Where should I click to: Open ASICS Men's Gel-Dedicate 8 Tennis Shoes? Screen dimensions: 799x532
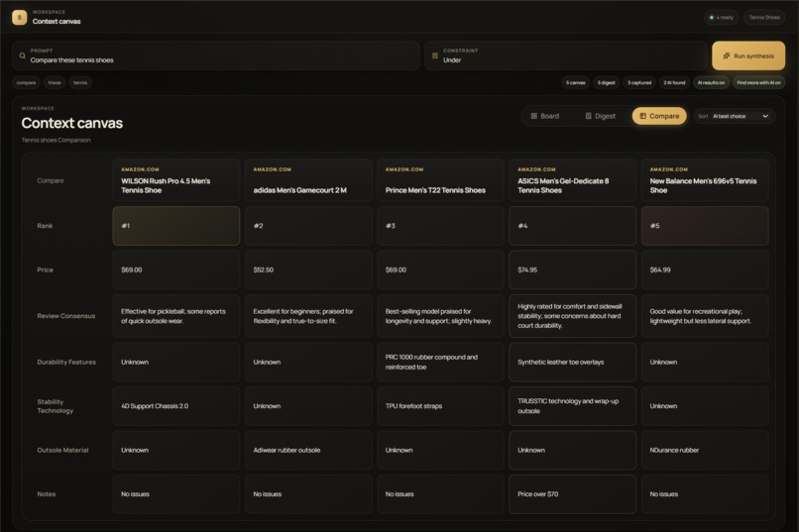point(572,180)
